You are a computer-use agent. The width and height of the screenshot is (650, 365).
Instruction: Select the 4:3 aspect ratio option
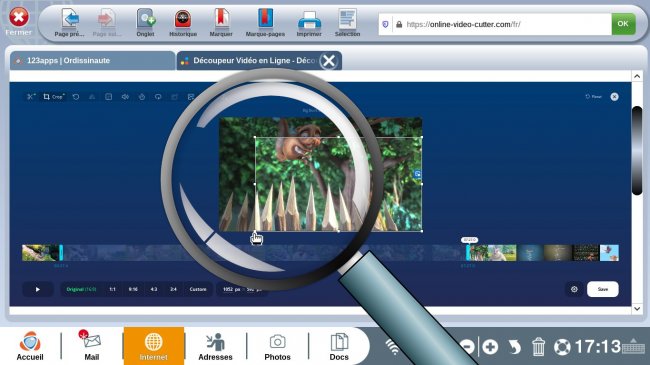[x=154, y=289]
